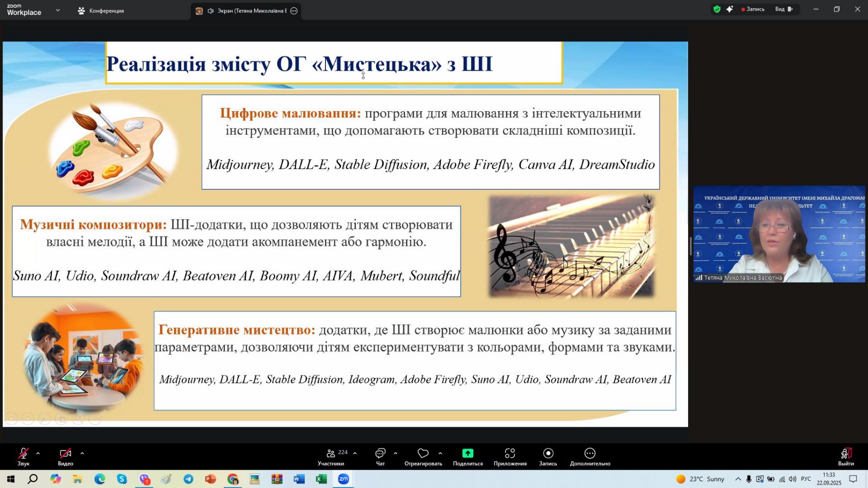Click the faded all-slides icon on slide
Viewport: 868px width, 488px height.
coord(61,419)
